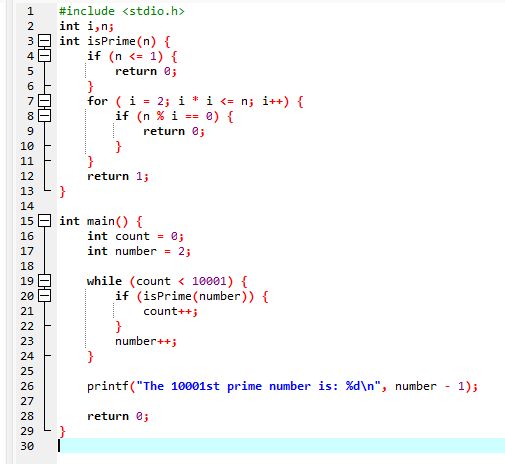Click on 'n % i == 0' condition

pos(178,116)
